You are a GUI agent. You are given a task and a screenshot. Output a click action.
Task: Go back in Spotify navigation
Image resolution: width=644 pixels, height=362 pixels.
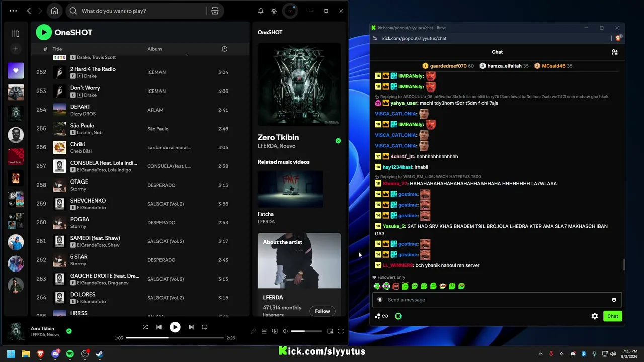[29, 11]
